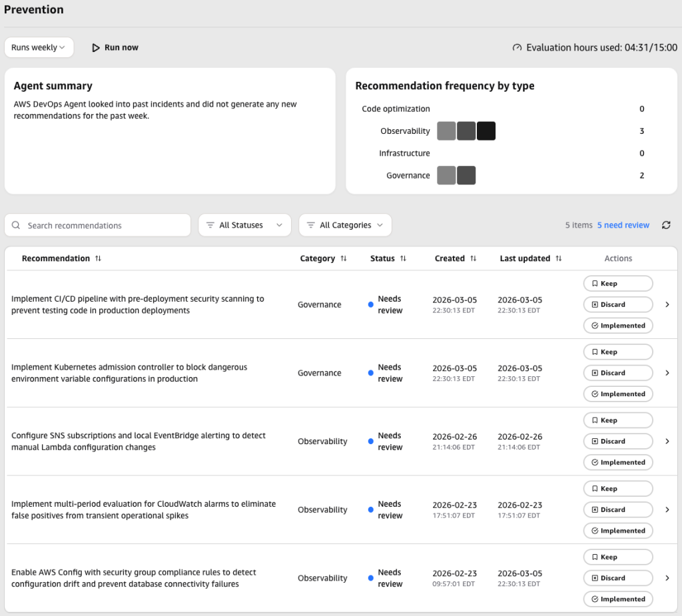Click the filter icon beside All Categories
The width and height of the screenshot is (682, 616).
(310, 225)
